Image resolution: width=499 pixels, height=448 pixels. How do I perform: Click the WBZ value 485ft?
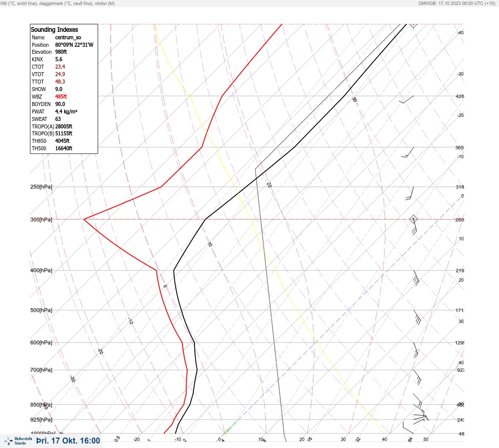coord(61,97)
